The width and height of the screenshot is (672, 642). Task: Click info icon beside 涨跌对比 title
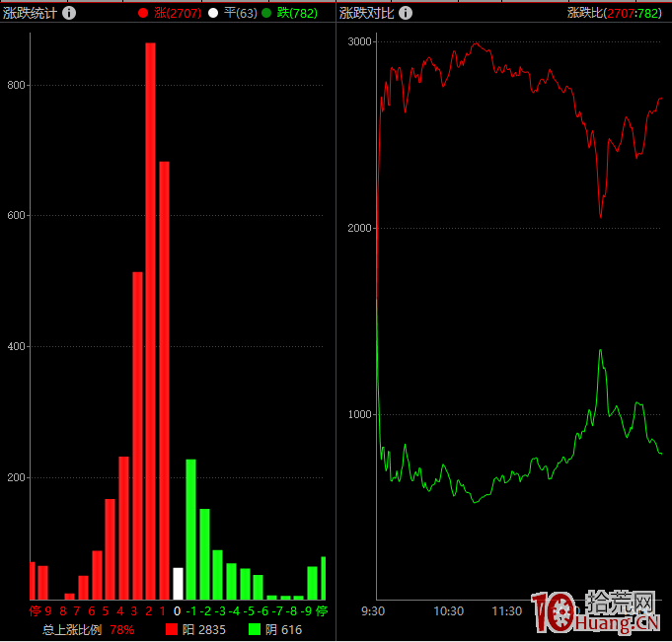click(406, 13)
